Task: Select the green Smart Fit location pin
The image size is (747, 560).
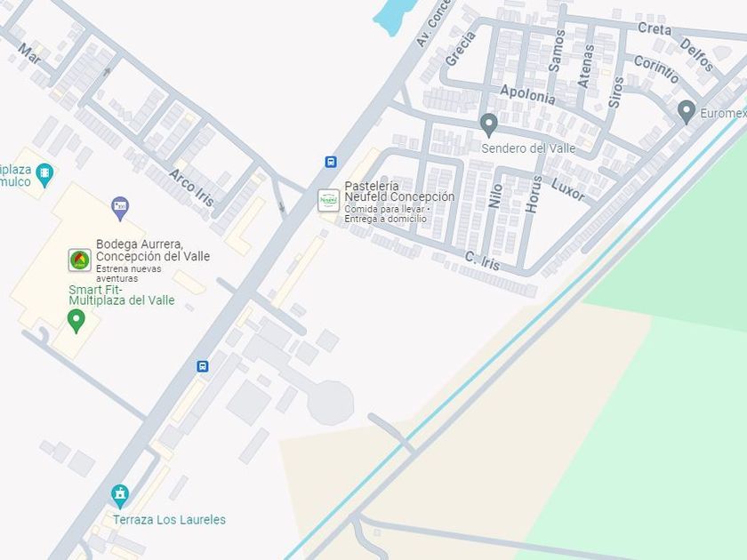Action: click(76, 321)
